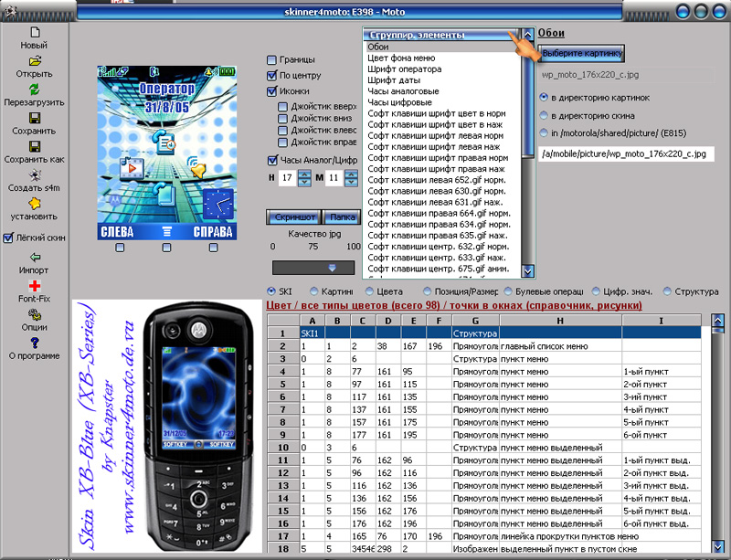Click the analog clock on phone preview
This screenshot has width=731, height=560.
218,204
